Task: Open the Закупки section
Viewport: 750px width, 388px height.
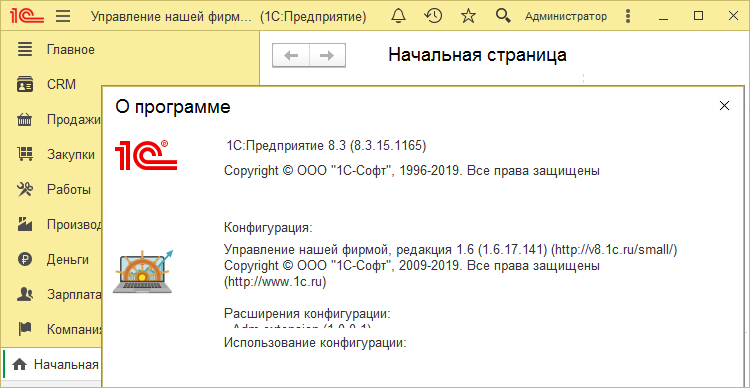Action: (71, 155)
